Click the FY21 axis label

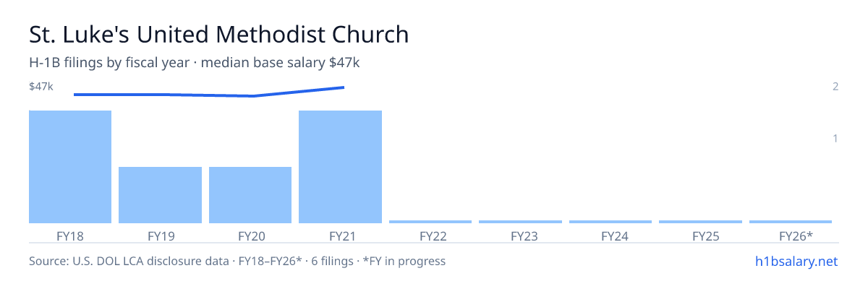(340, 236)
